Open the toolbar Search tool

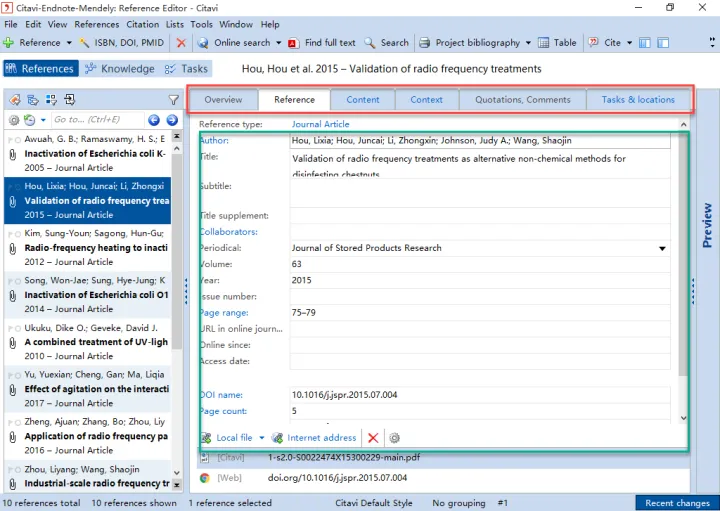(x=386, y=43)
